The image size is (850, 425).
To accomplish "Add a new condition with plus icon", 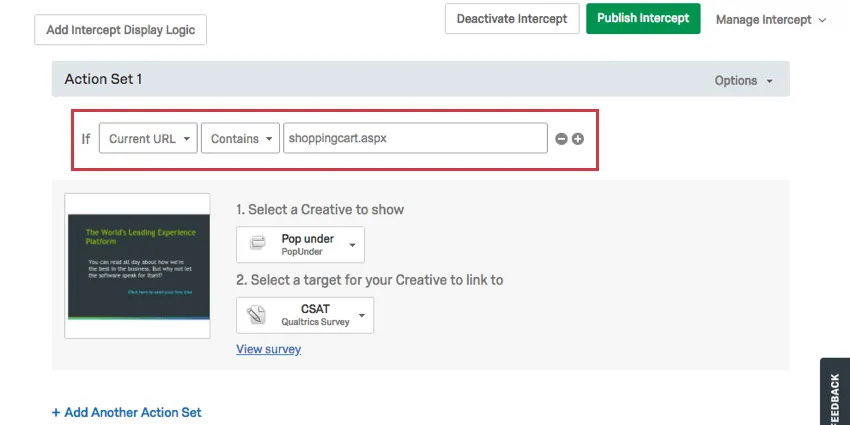I will 577,139.
